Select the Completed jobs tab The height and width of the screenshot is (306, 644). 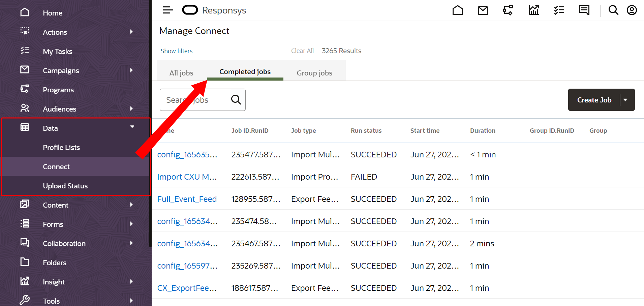click(x=245, y=72)
